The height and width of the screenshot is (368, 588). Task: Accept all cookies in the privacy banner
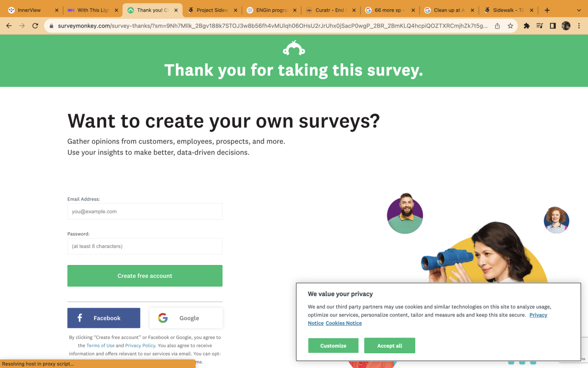click(390, 345)
